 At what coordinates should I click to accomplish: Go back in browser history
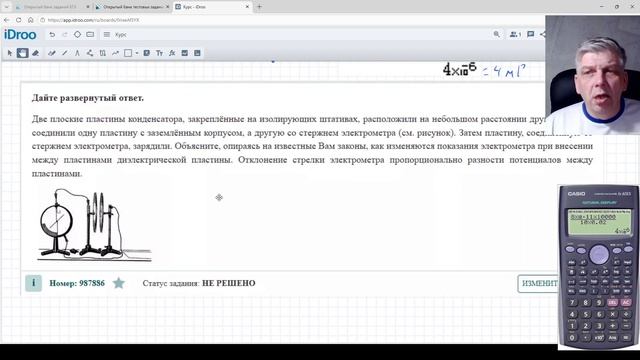[x=7, y=20]
